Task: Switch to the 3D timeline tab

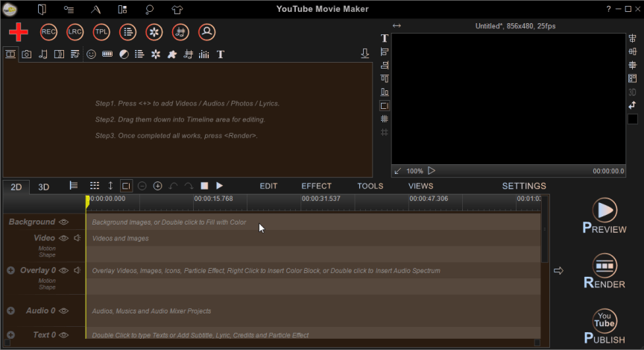Action: (44, 187)
